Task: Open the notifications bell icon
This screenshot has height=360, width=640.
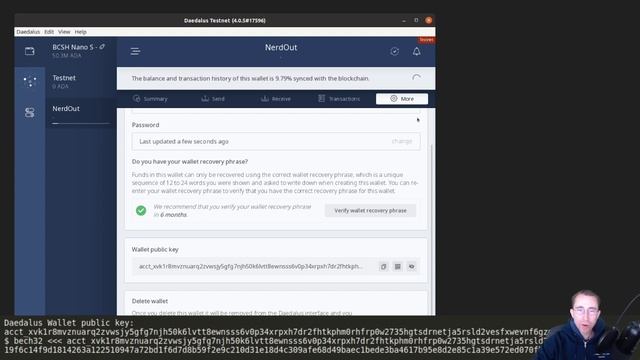Action: tap(416, 51)
